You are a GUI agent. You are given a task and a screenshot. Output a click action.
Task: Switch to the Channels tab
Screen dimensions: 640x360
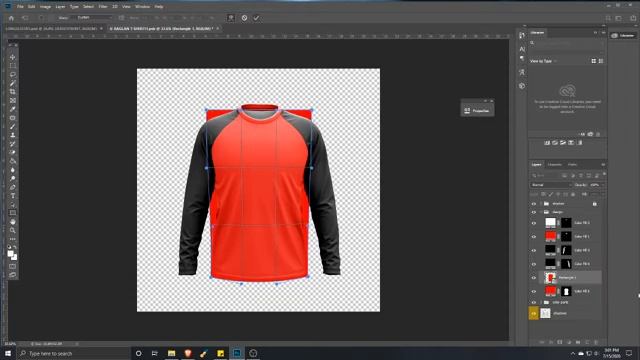[x=555, y=164]
